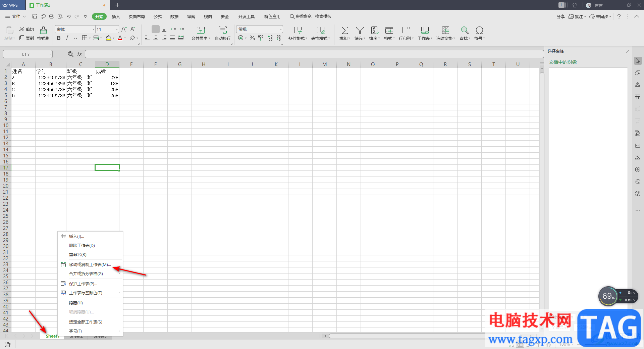Viewport: 644px width, 349px height.
Task: Toggle underline formatting
Action: 75,38
